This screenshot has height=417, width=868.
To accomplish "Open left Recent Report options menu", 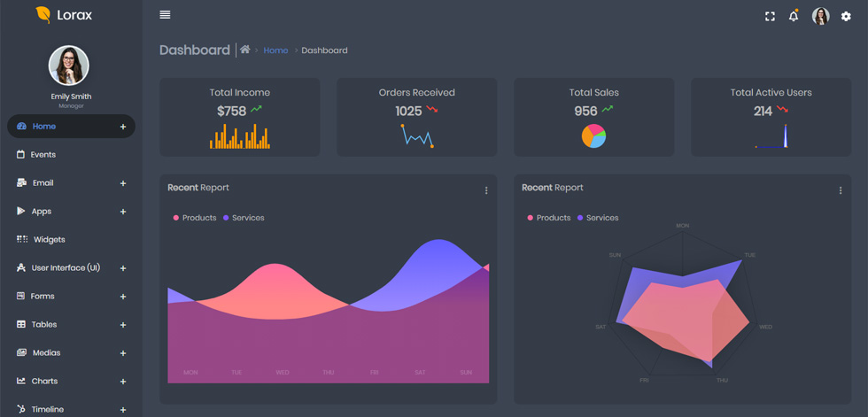I will click(486, 190).
